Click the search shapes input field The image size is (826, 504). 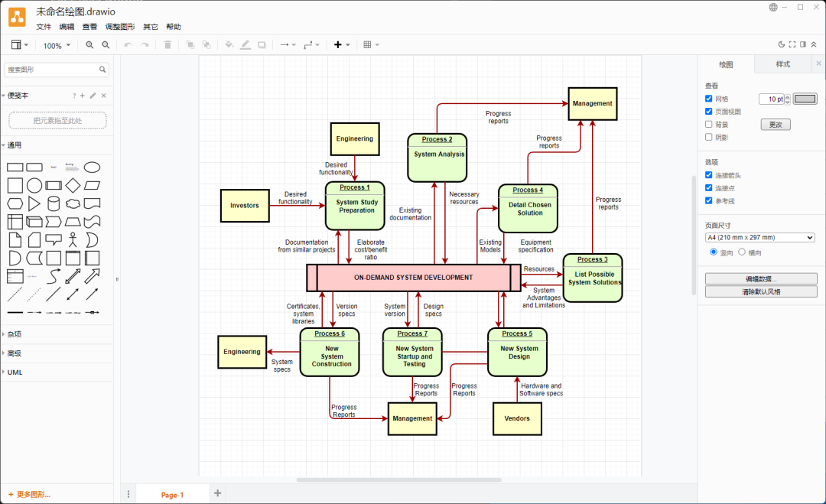57,70
